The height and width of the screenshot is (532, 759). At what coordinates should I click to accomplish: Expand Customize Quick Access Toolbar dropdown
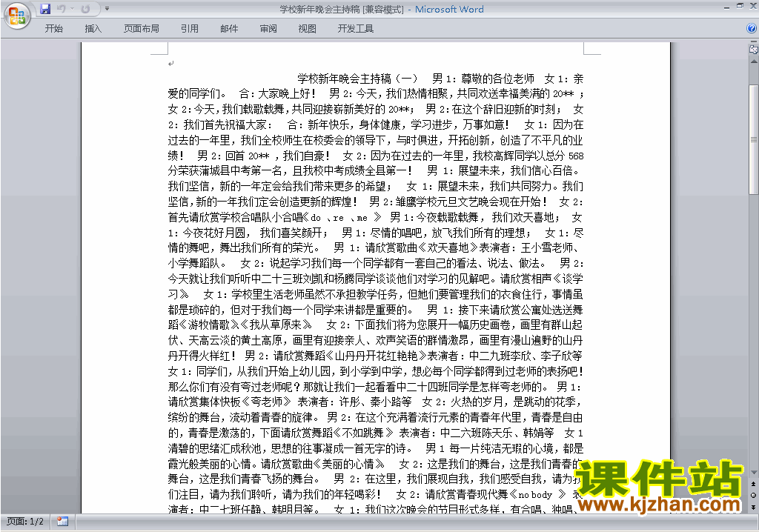107,9
